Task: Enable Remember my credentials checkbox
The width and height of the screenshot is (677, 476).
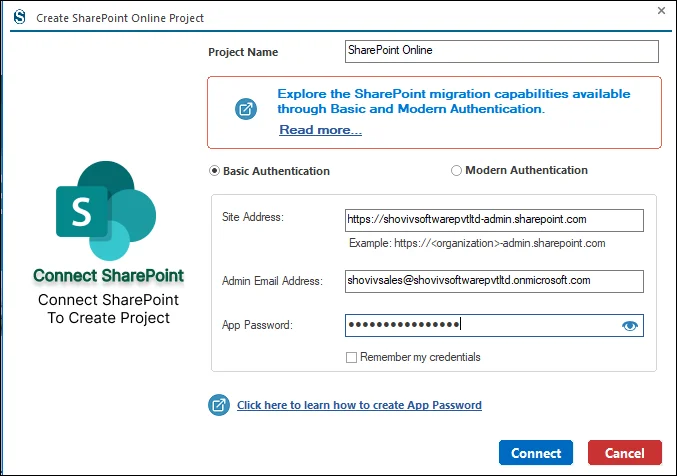Action: [351, 357]
